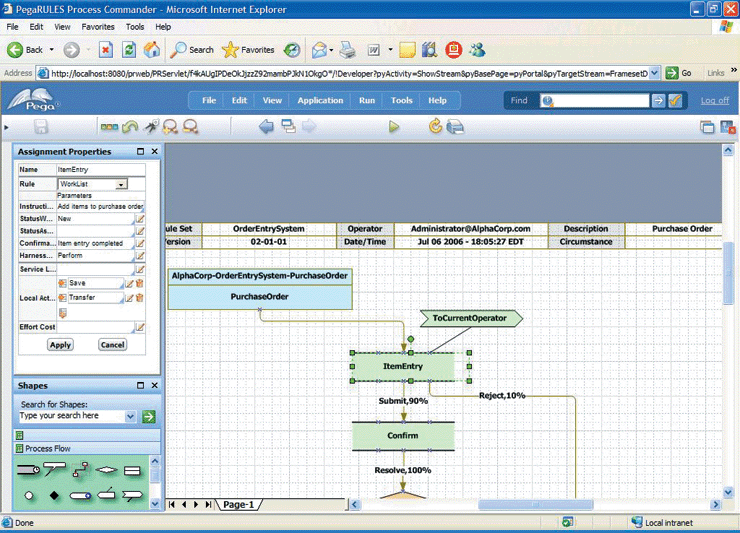This screenshot has width=740, height=533.
Task: Select the black diamond shape in the palette
Action: point(54,495)
